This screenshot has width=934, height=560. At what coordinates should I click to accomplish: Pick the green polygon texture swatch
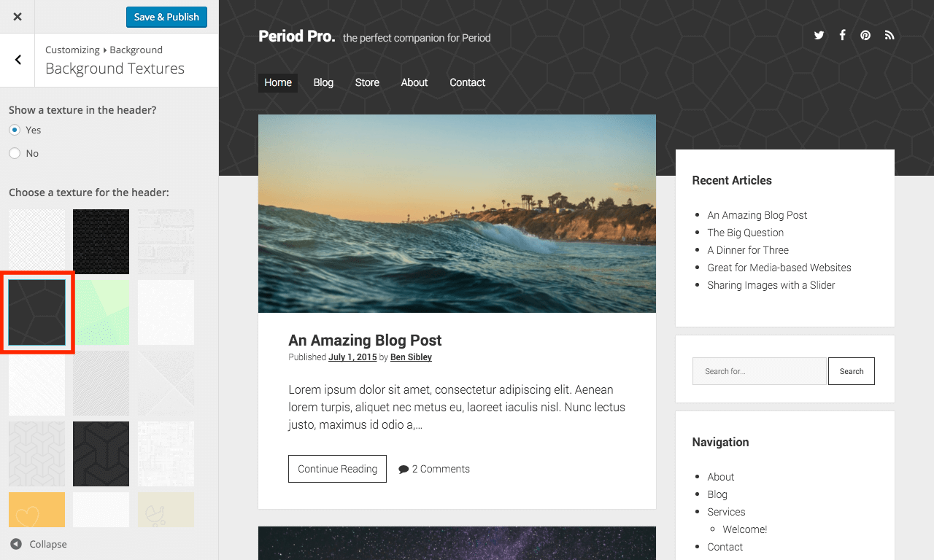101,312
